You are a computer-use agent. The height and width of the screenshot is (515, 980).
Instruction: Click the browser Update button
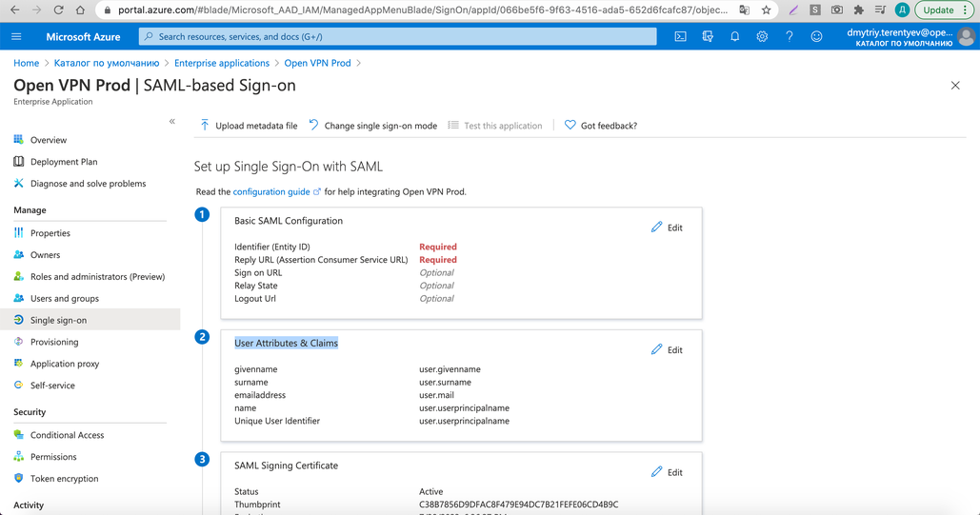coord(945,10)
